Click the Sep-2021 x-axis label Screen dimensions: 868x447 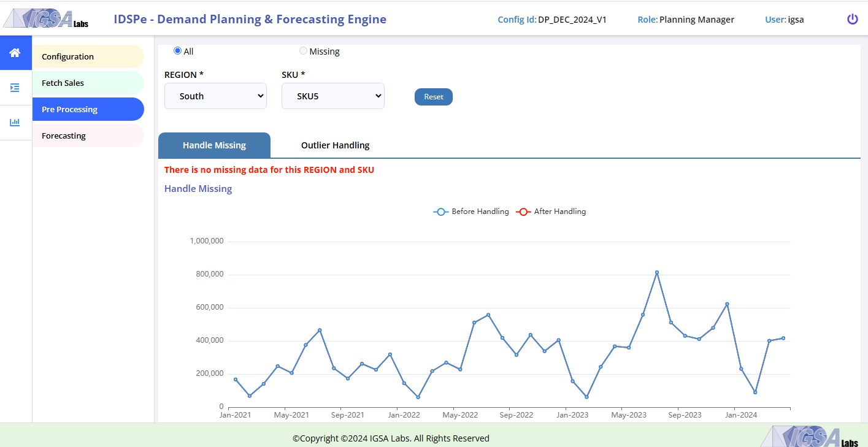347,415
